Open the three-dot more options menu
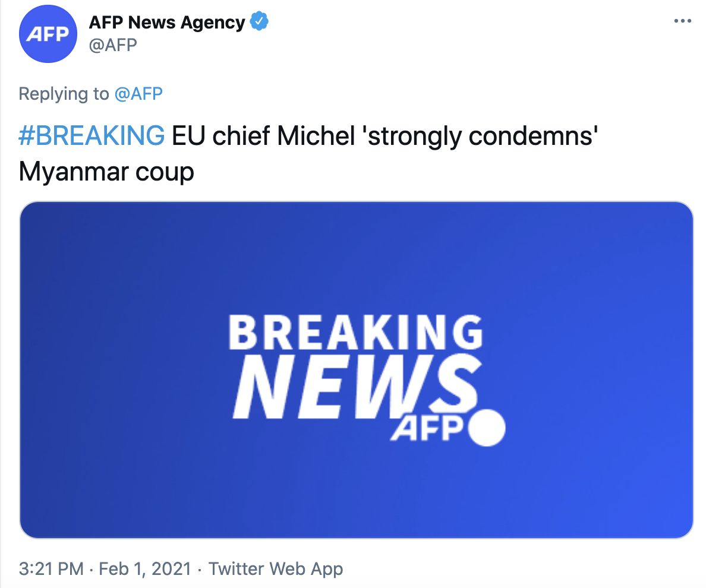 tap(683, 21)
